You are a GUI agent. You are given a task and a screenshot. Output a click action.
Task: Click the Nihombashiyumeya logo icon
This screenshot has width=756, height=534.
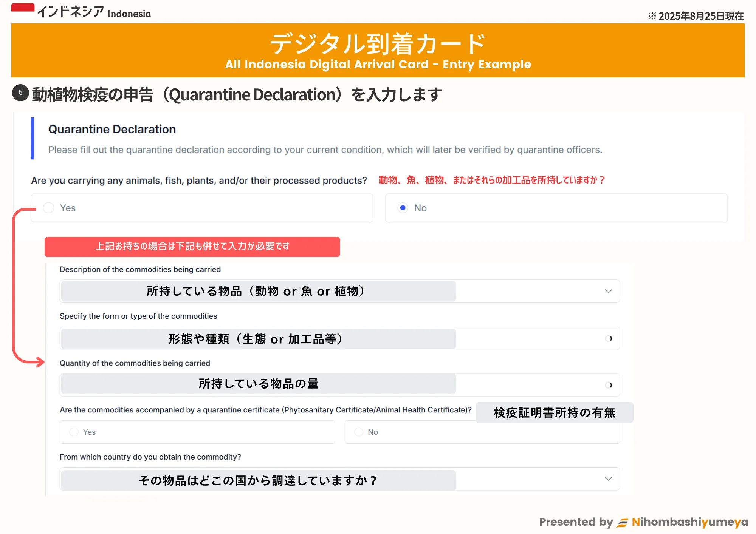coord(622,522)
